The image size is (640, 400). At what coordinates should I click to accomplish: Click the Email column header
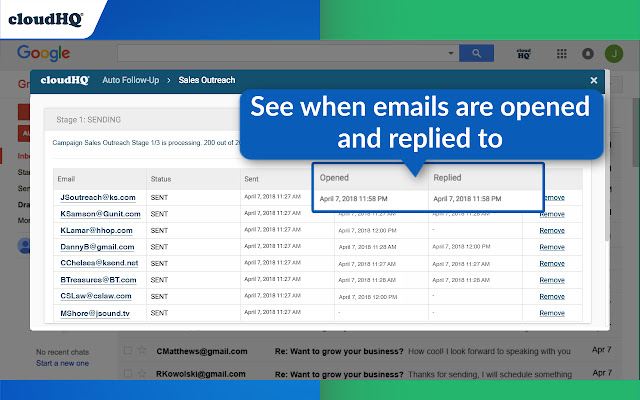[x=66, y=179]
